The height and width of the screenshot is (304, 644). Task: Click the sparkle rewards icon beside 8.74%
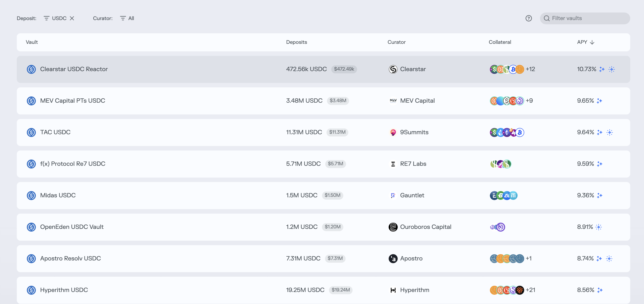click(599, 258)
